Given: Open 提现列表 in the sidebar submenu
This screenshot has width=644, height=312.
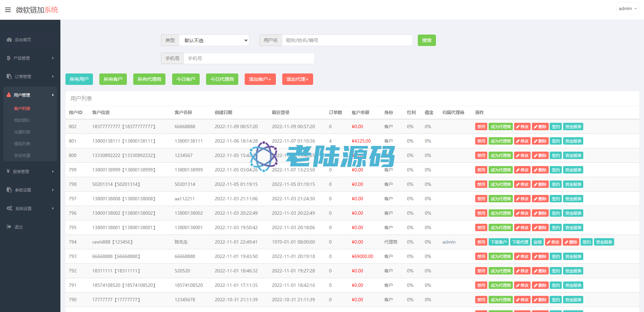Looking at the screenshot, I should point(22,144).
